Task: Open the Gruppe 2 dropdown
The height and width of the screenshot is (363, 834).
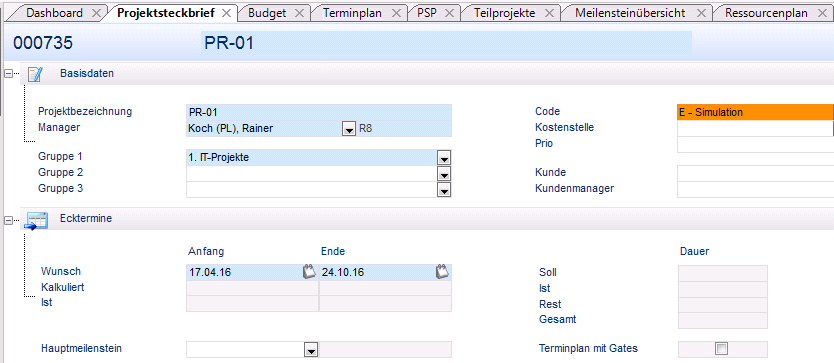Action: click(x=444, y=174)
